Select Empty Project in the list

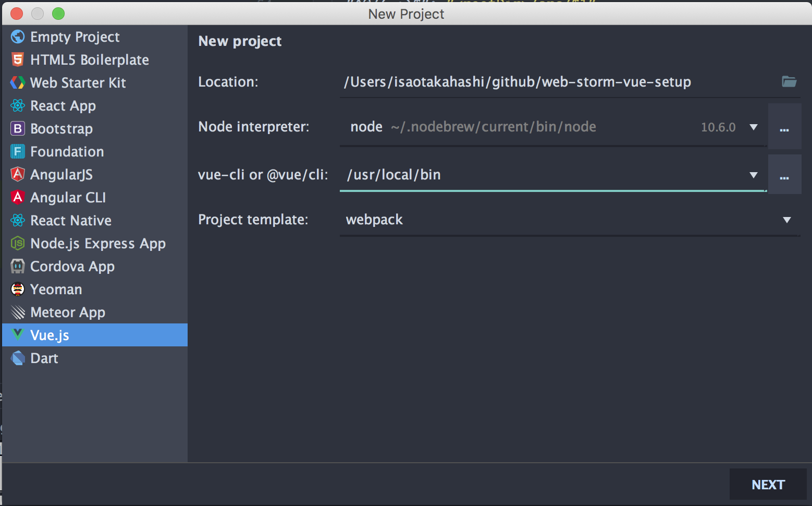[75, 37]
